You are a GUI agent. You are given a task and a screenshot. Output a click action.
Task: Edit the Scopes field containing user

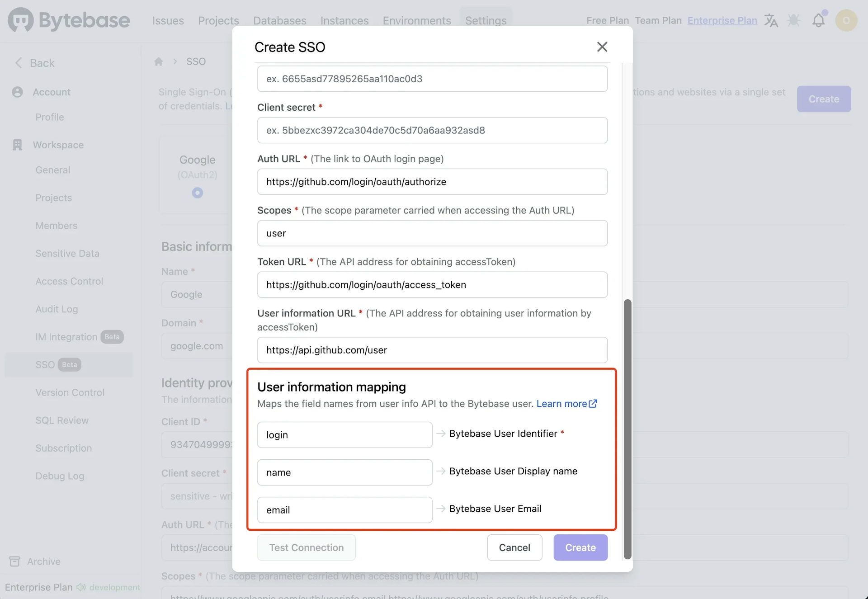pos(432,233)
